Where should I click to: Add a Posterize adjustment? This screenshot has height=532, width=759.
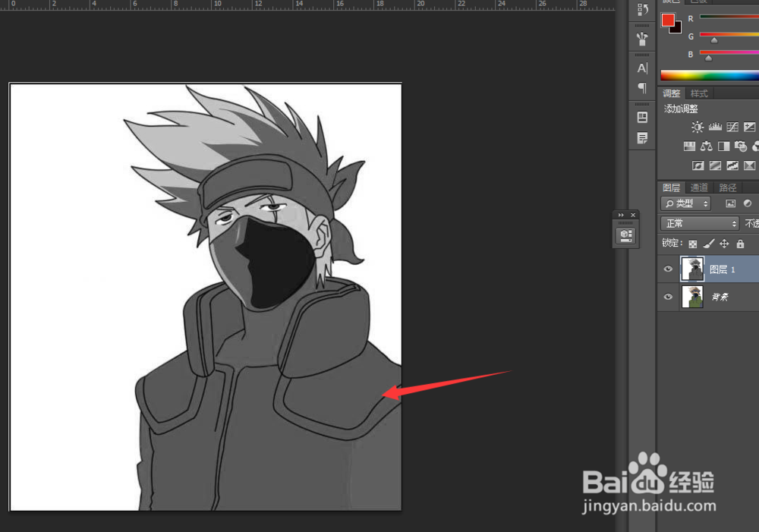click(715, 165)
